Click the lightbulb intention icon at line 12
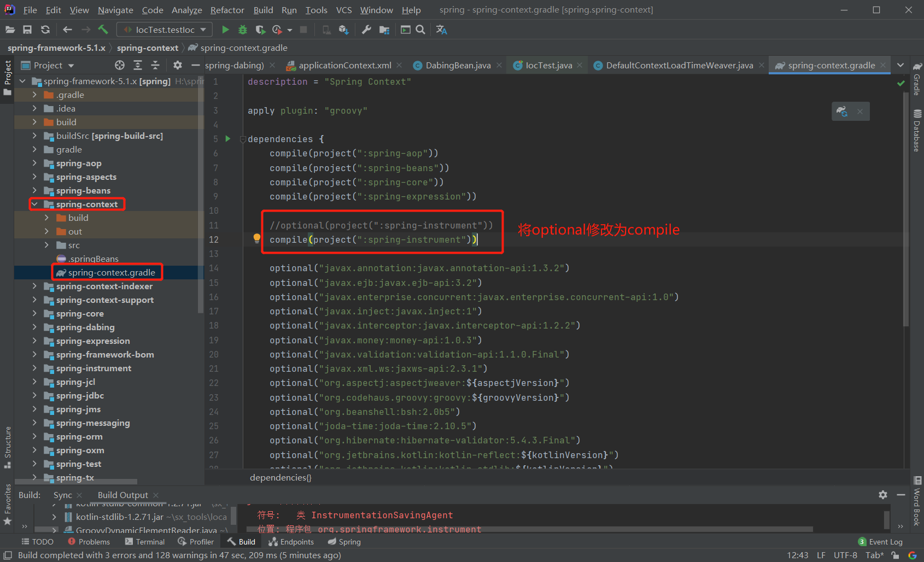 (256, 238)
